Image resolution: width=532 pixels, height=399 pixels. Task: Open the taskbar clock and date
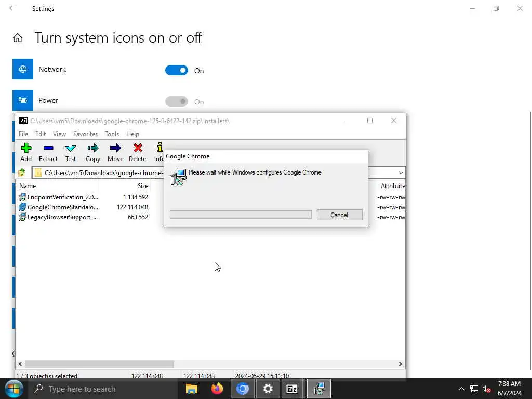coord(509,389)
